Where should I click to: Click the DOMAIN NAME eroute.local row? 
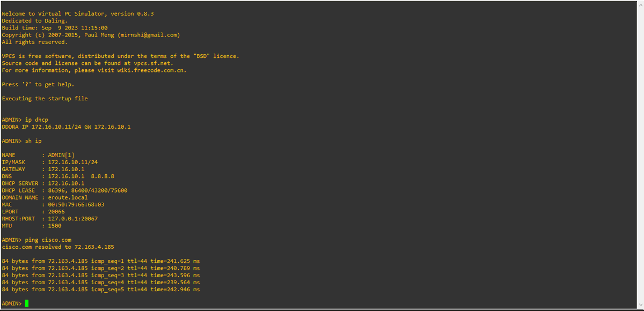click(x=45, y=197)
